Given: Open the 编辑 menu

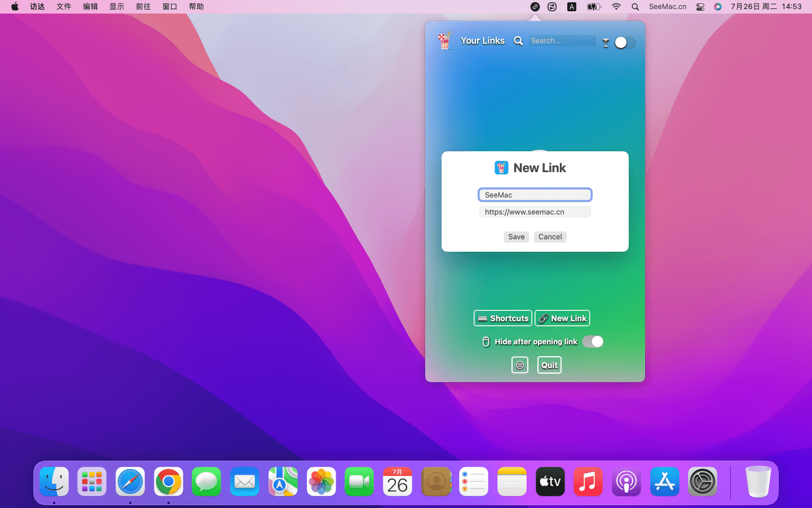Looking at the screenshot, I should (90, 7).
